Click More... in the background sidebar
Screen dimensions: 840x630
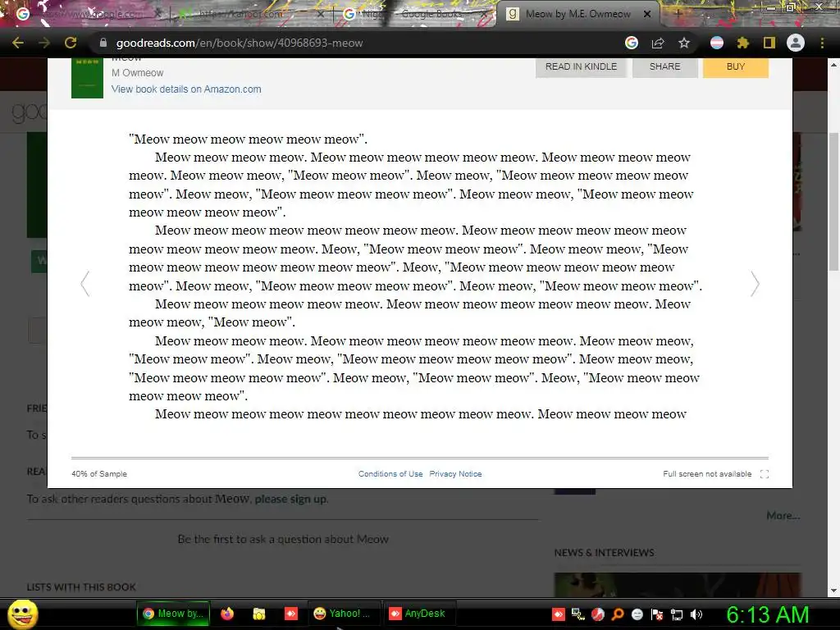click(783, 515)
